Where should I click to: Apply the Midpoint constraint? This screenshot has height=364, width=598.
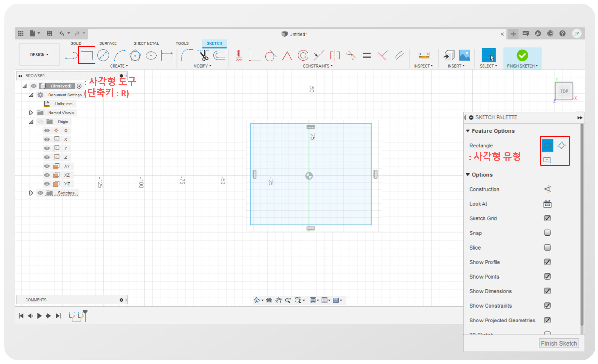point(319,55)
